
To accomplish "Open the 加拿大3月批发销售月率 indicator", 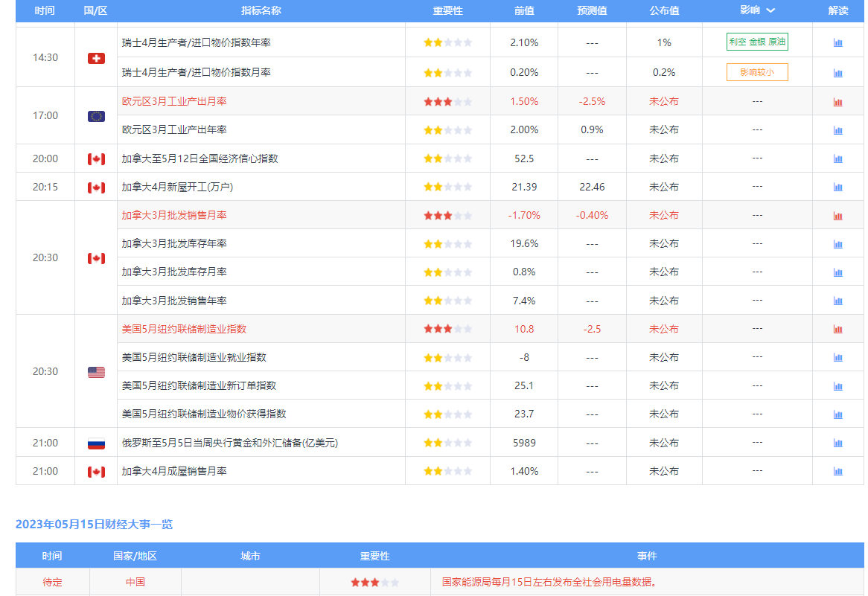I will click(x=174, y=215).
